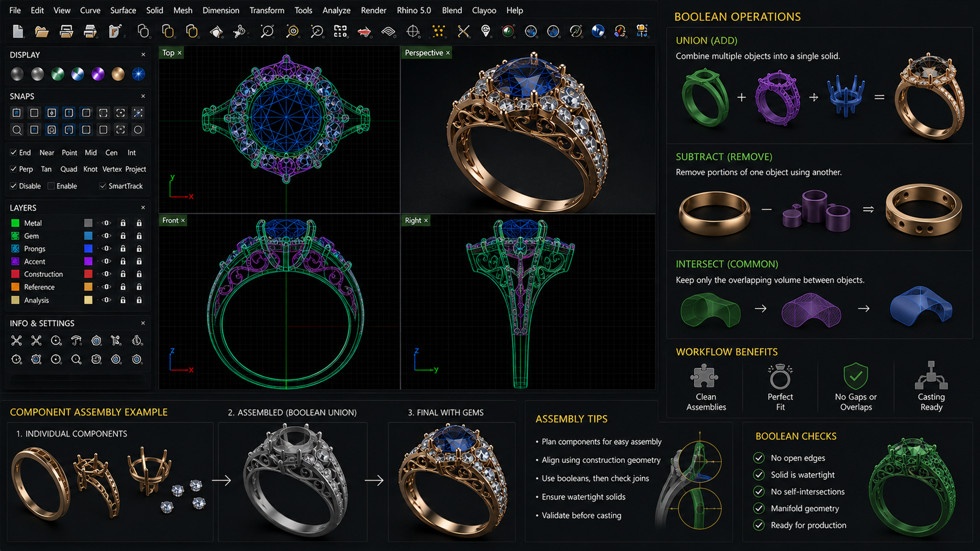
Task: Click the Prongs layer icon
Action: (15, 249)
